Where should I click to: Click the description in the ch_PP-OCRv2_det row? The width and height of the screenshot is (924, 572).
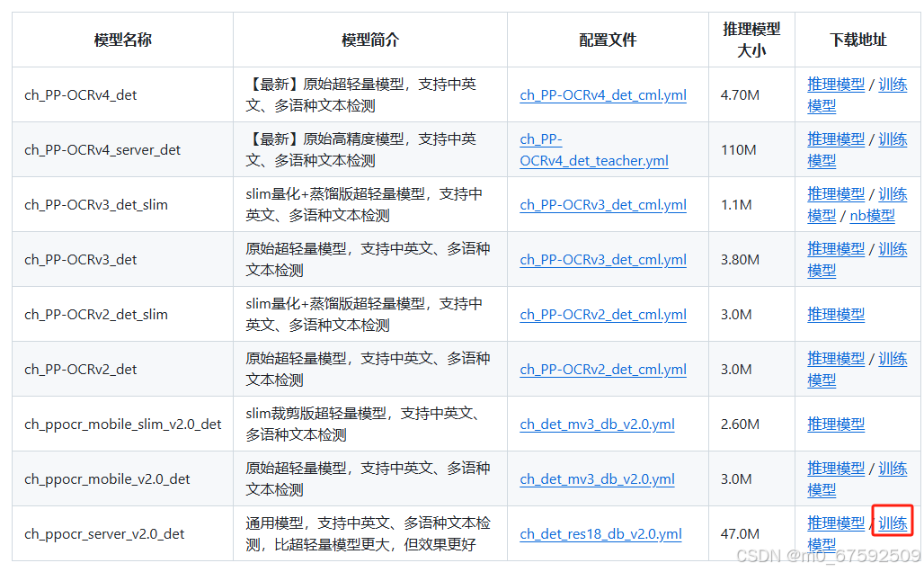coord(368,369)
